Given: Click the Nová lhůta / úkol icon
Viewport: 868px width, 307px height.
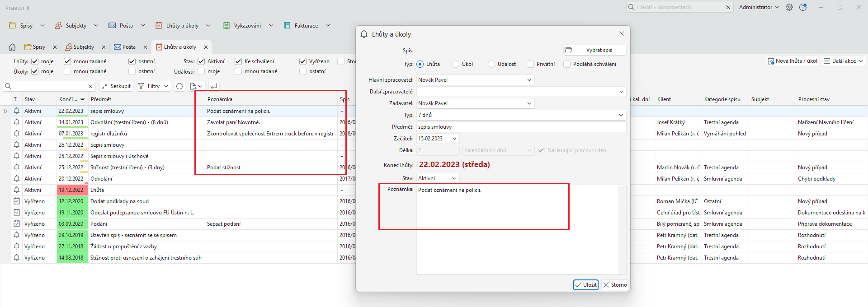Looking at the screenshot, I should tap(771, 61).
